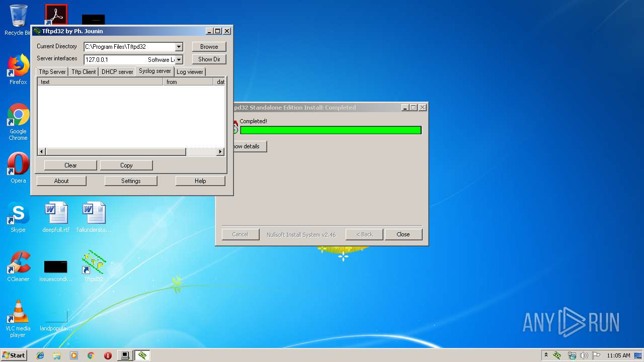The image size is (644, 362).
Task: Open the Log viewer tab
Action: (x=190, y=72)
